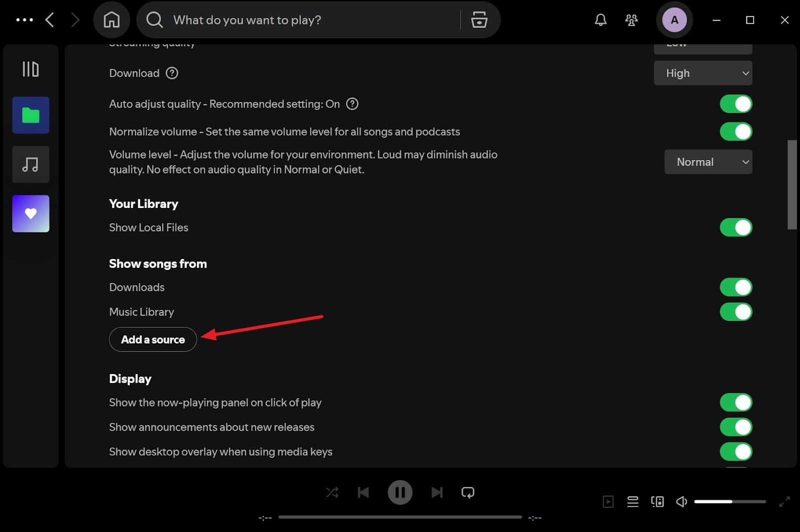800x532 pixels.
Task: Click 'Music Library' label text
Action: (141, 312)
